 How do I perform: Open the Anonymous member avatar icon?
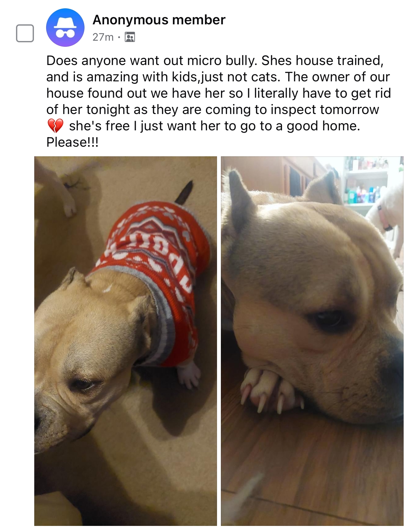point(65,28)
